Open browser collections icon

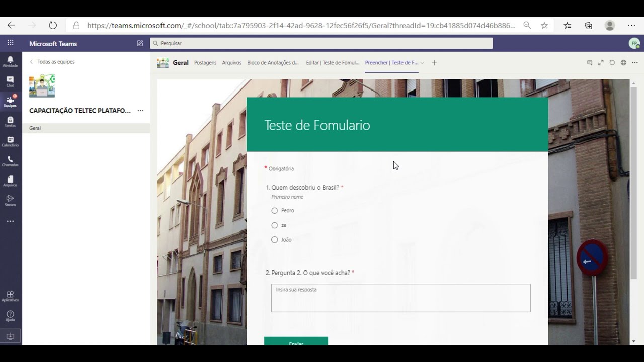[x=588, y=25]
